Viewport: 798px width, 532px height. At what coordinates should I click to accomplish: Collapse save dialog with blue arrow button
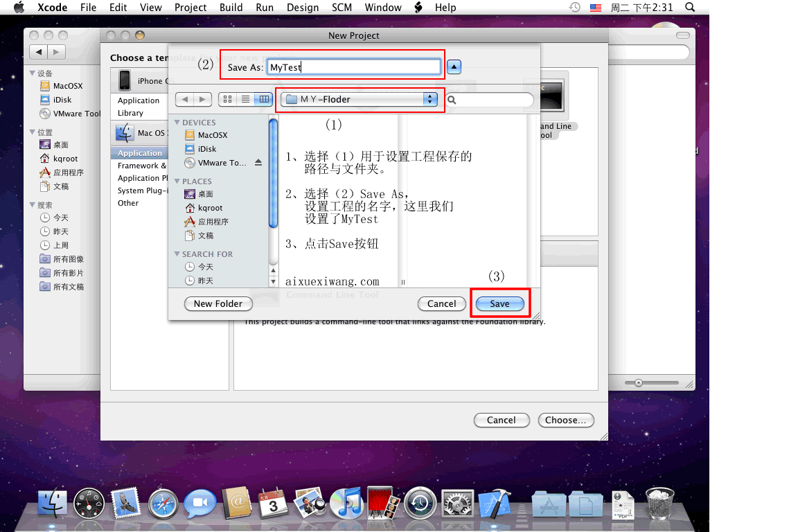[x=454, y=66]
